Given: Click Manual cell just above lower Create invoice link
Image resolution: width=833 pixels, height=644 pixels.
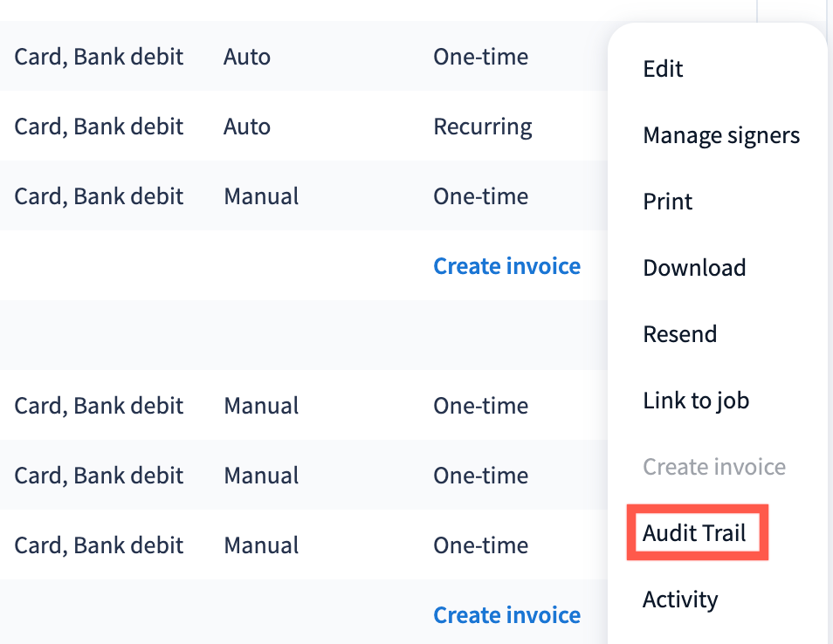Looking at the screenshot, I should pos(261,545).
